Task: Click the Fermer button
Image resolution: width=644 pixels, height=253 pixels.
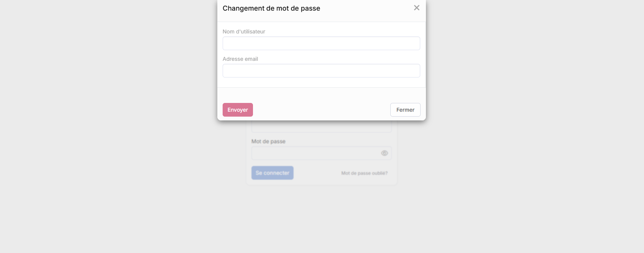Action: pos(405,110)
